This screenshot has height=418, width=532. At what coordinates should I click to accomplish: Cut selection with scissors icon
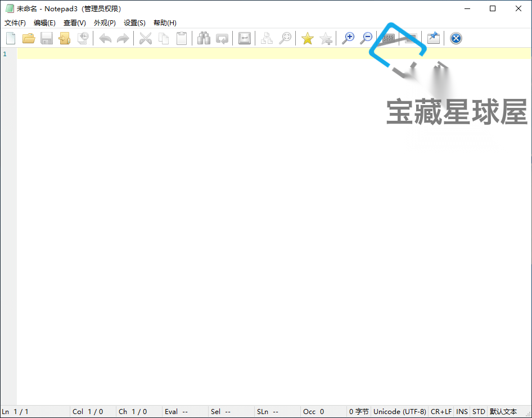[x=146, y=38]
